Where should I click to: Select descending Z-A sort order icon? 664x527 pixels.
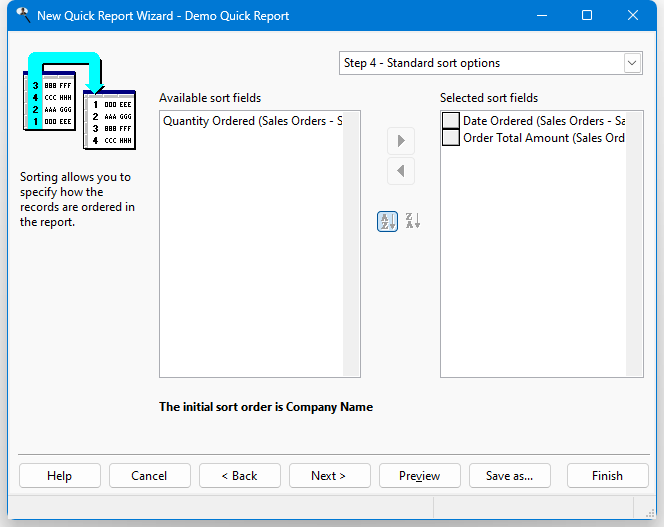412,221
